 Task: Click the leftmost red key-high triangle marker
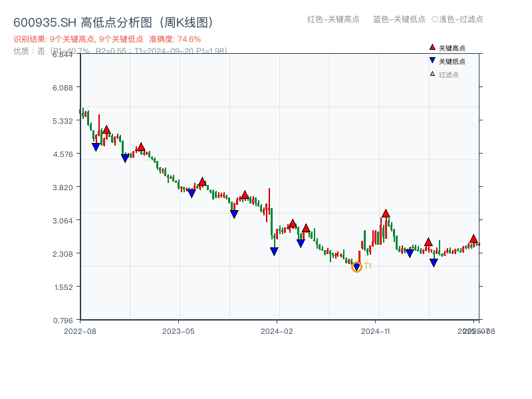106,130
